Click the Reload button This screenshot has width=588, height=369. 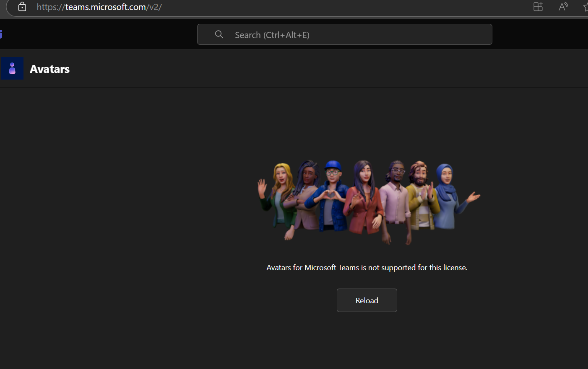click(x=367, y=300)
